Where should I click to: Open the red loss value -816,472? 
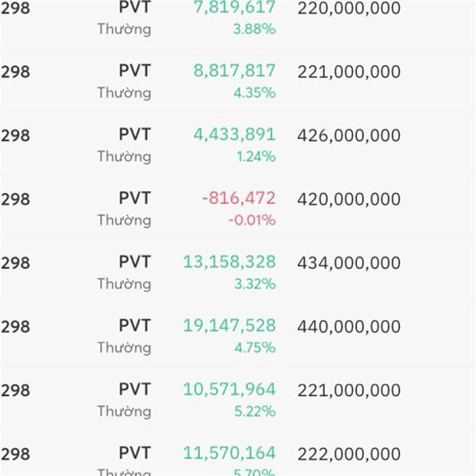coord(238,198)
